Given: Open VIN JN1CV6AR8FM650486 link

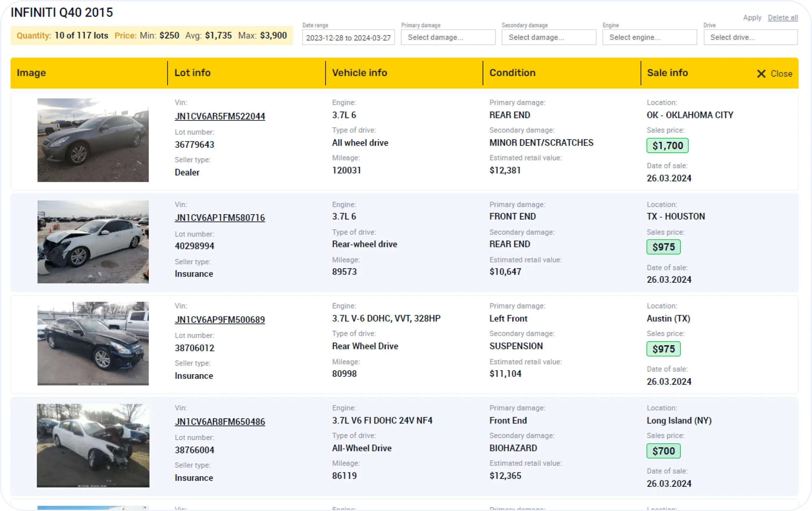Looking at the screenshot, I should click(220, 422).
